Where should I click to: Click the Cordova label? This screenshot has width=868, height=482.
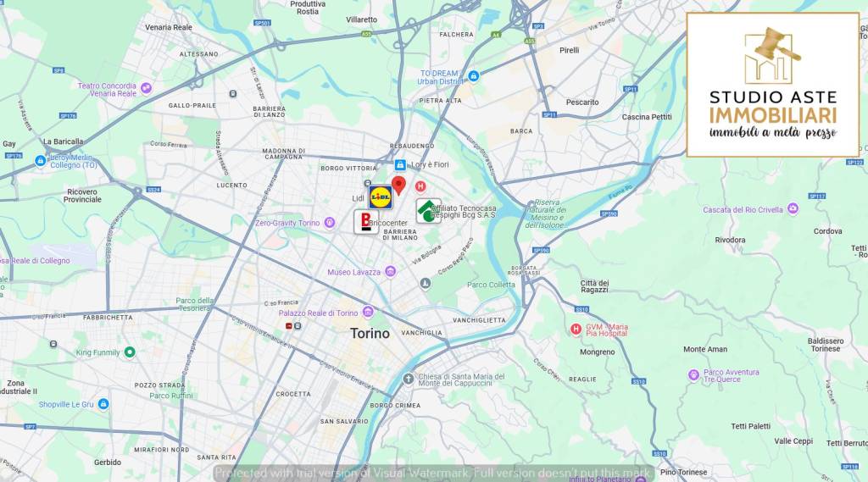827,231
